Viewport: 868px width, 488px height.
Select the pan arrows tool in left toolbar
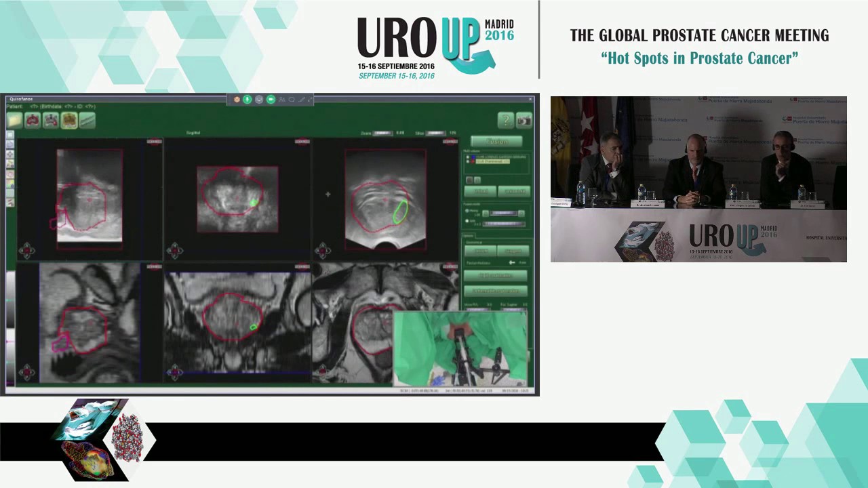pos(10,154)
